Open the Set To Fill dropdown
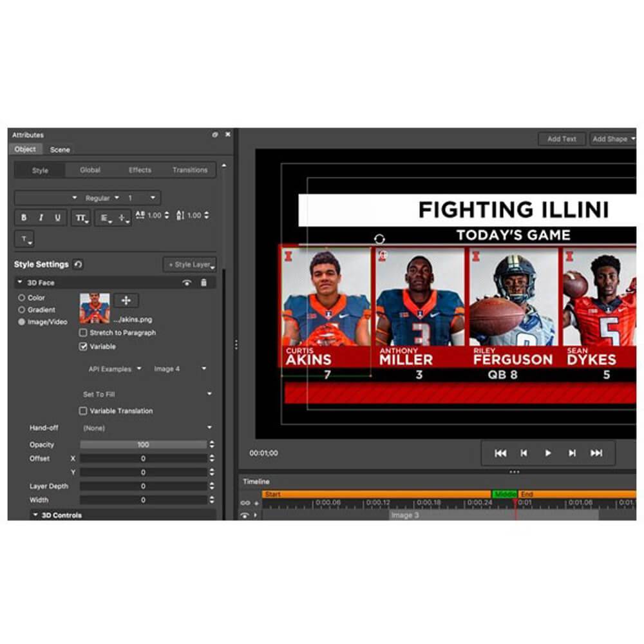644x644 pixels. (147, 394)
